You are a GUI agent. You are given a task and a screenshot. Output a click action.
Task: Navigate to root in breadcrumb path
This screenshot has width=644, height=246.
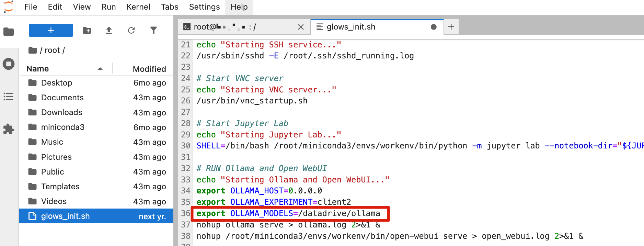point(52,51)
